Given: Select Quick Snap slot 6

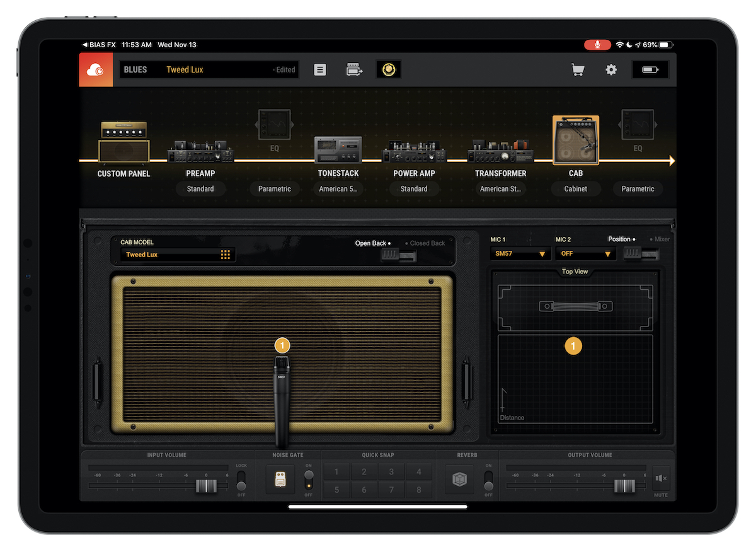Looking at the screenshot, I should (364, 490).
